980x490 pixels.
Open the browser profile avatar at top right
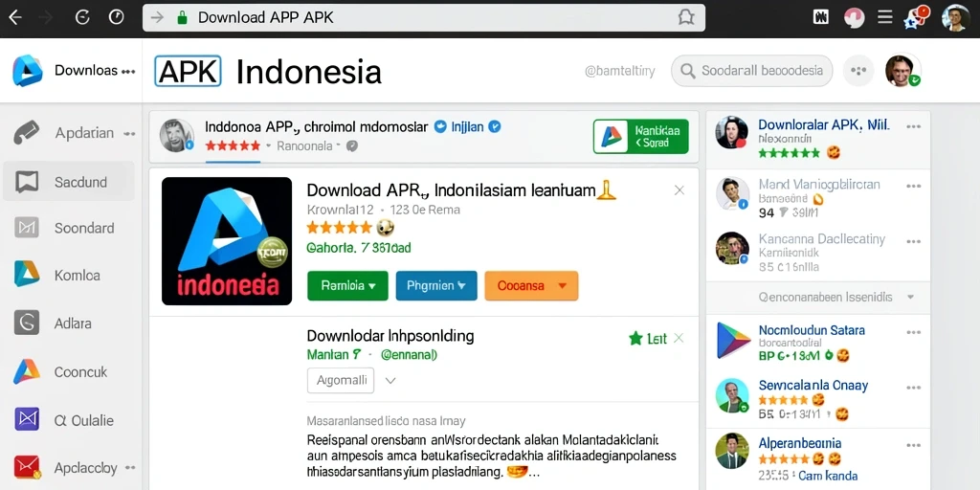click(955, 17)
